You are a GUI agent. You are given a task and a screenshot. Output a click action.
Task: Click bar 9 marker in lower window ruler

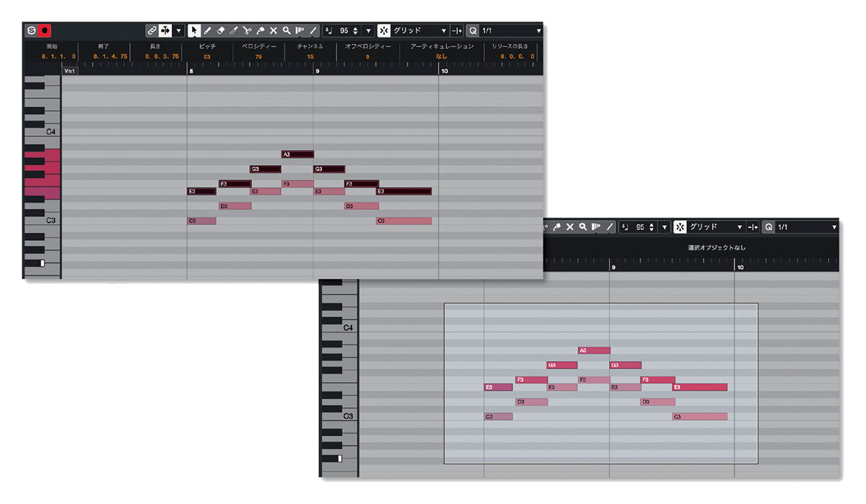(x=613, y=268)
